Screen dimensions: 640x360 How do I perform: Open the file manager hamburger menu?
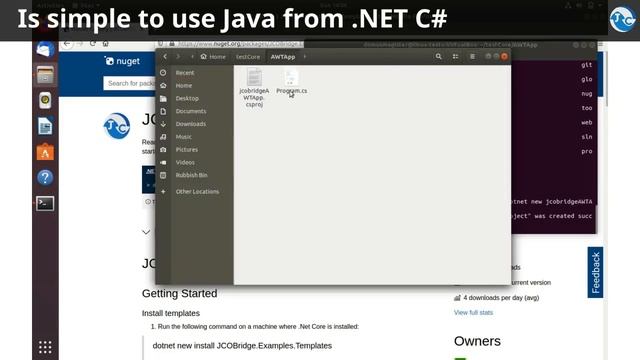[472, 57]
